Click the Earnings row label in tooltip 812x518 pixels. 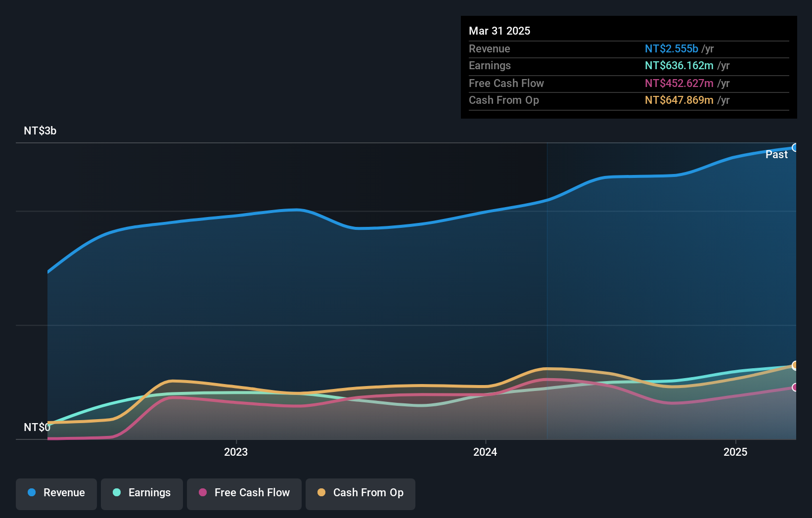click(490, 66)
